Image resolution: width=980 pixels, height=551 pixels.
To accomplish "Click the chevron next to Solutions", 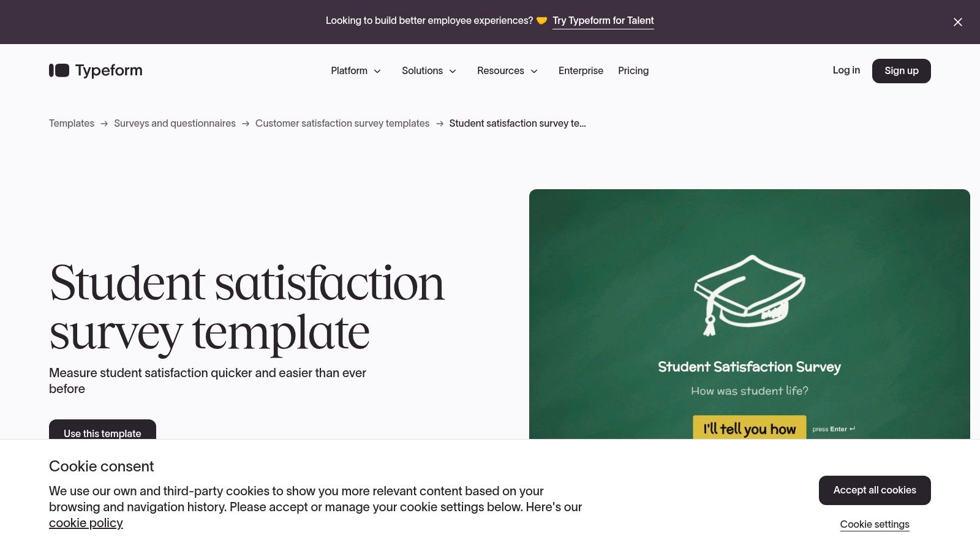I will click(x=453, y=71).
